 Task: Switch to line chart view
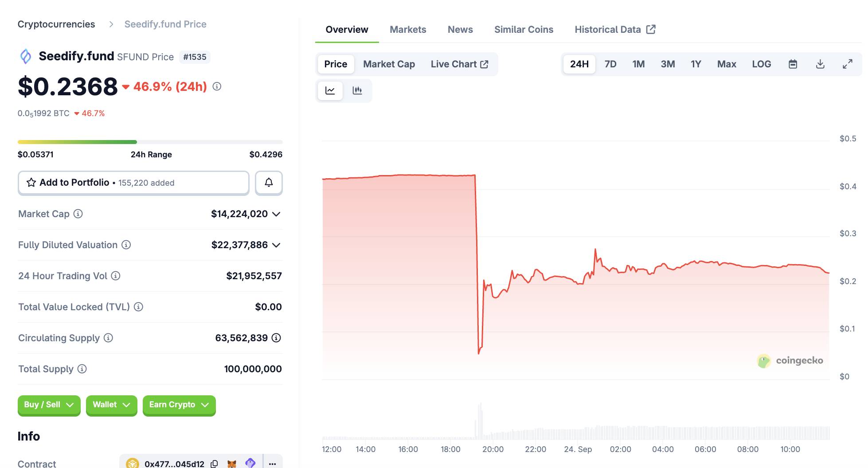coord(330,91)
